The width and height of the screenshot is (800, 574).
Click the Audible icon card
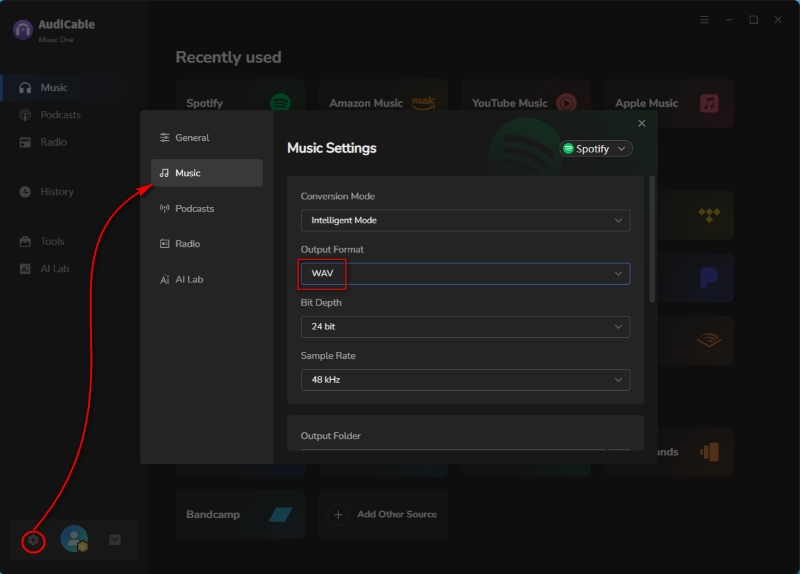click(x=695, y=340)
